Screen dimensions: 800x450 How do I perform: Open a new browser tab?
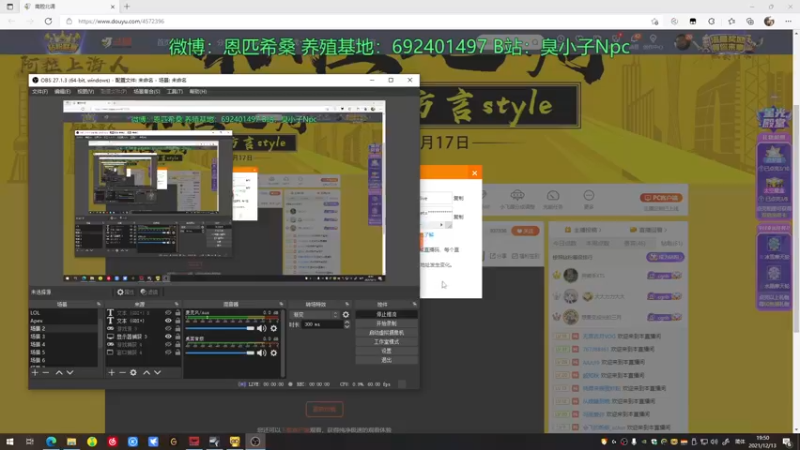pos(127,7)
